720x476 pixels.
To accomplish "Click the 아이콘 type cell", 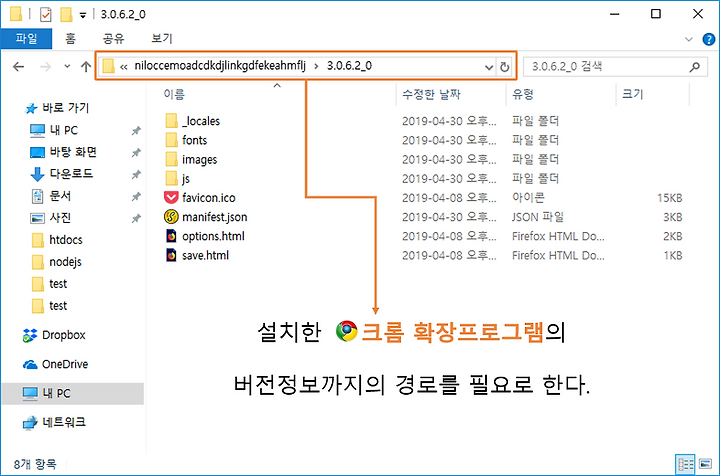I will point(528,198).
